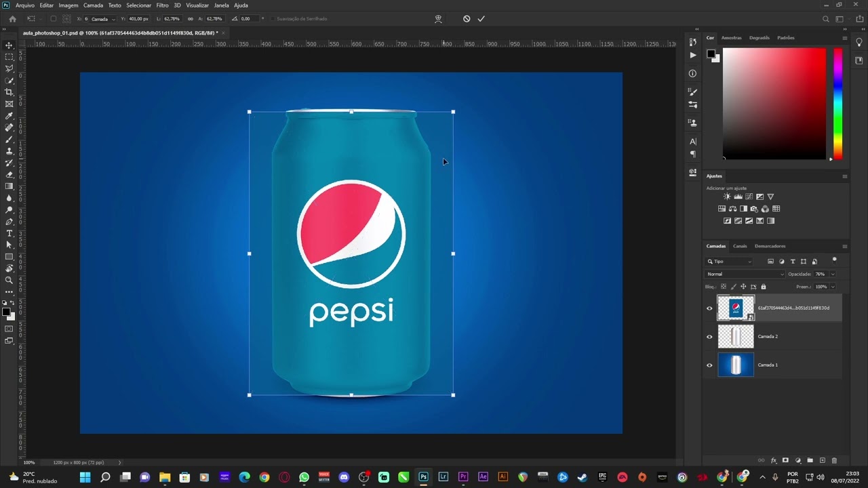
Task: Hide the Camada 2 layer
Action: point(709,337)
